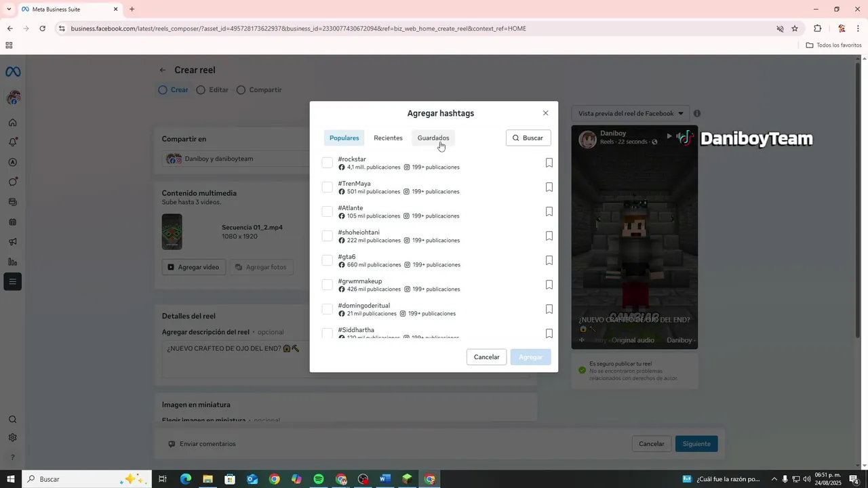Click the Buscar hashtag search button
The width and height of the screenshot is (868, 488).
[528, 138]
